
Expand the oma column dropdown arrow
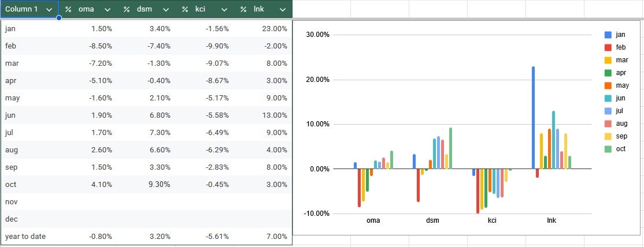(108, 9)
